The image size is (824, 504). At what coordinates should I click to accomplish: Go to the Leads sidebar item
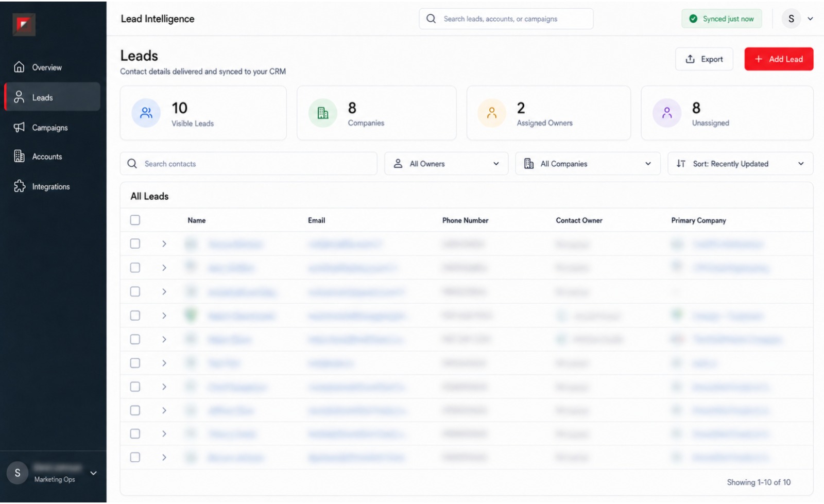point(52,97)
